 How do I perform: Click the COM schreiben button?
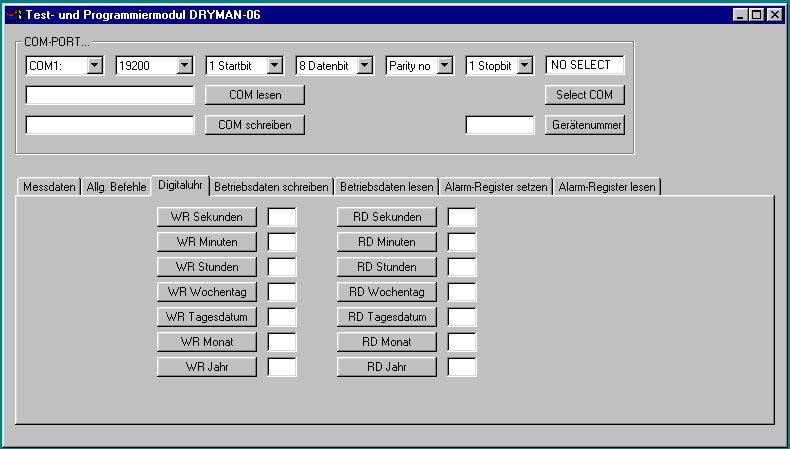[x=255, y=125]
